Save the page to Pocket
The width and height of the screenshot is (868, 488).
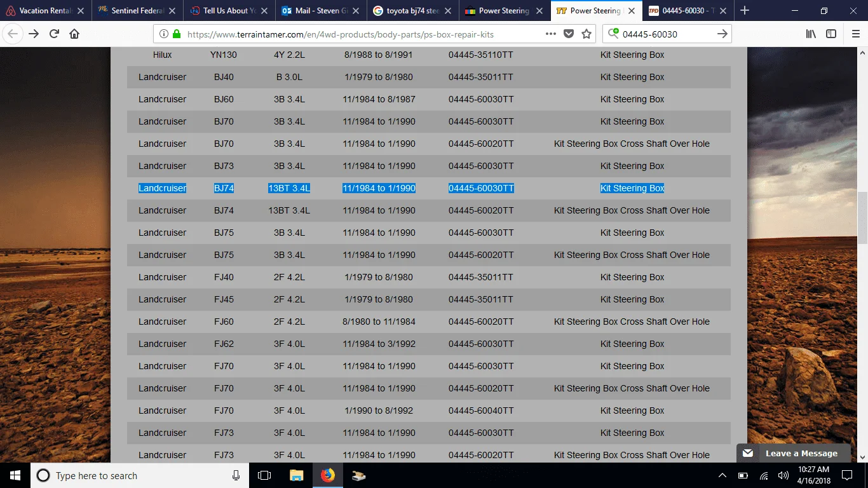[569, 34]
